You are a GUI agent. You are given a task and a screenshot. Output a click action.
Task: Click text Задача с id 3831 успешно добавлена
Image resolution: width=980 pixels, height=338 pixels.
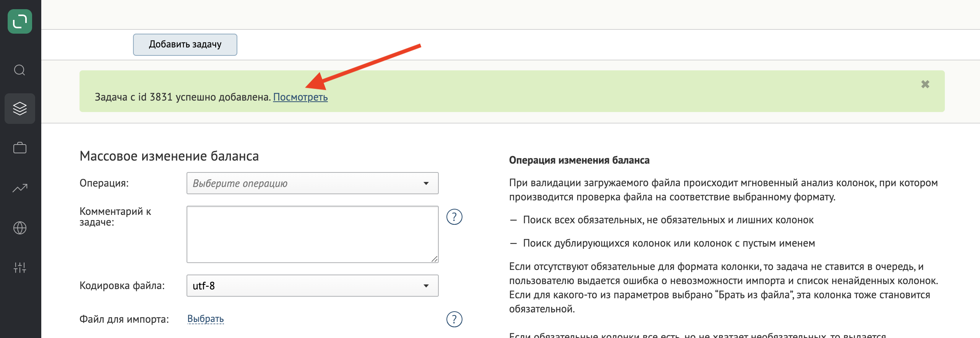[183, 97]
